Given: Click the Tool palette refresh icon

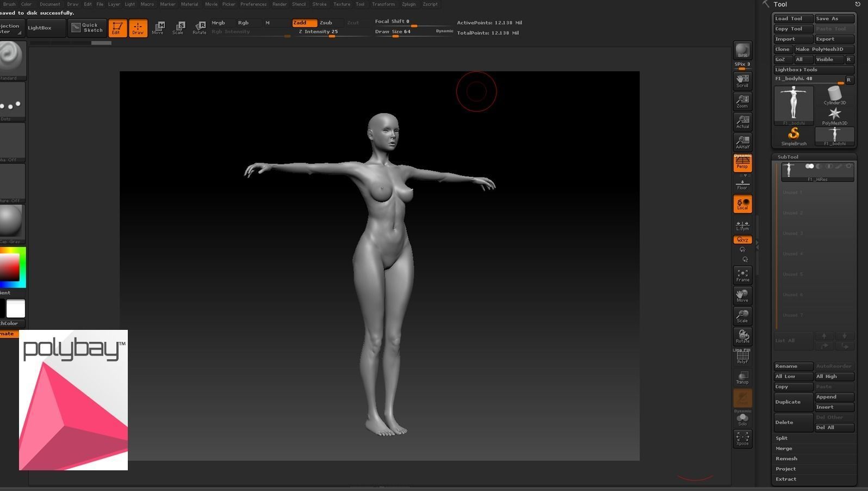Looking at the screenshot, I should pyautogui.click(x=858, y=4).
